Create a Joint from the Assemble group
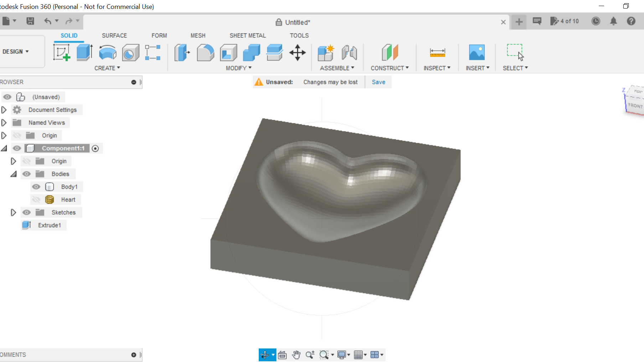Screen dimensions: 644x362 point(349,52)
